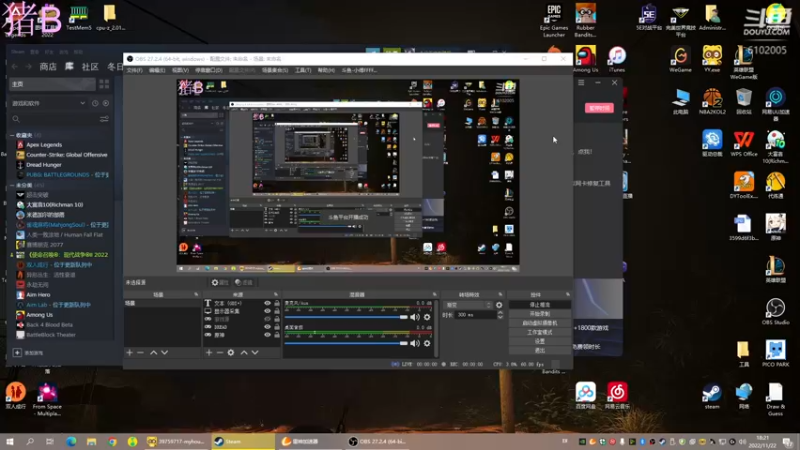Remove the selected scene in OBS
800x450 pixels.
[x=140, y=353]
